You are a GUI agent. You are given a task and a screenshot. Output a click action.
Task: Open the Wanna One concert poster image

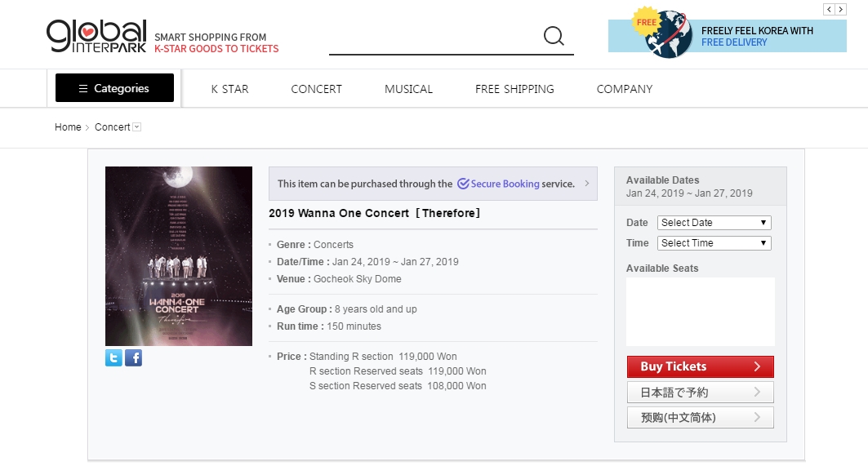(179, 256)
